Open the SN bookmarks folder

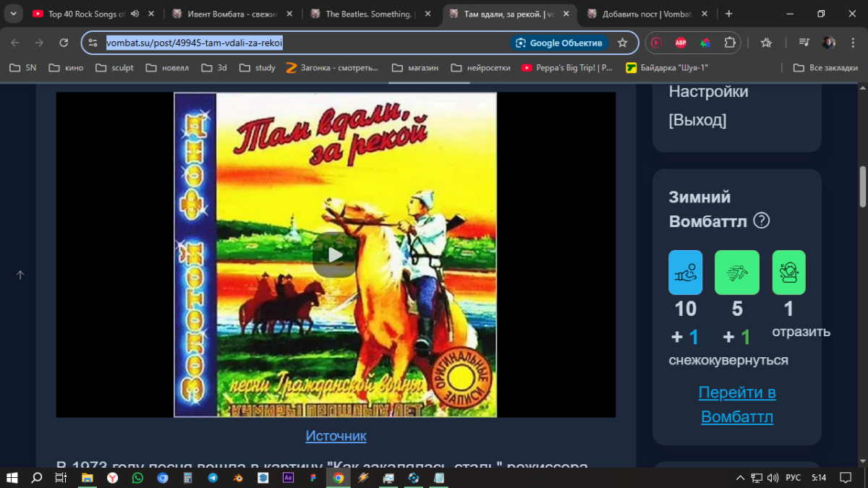(22, 68)
